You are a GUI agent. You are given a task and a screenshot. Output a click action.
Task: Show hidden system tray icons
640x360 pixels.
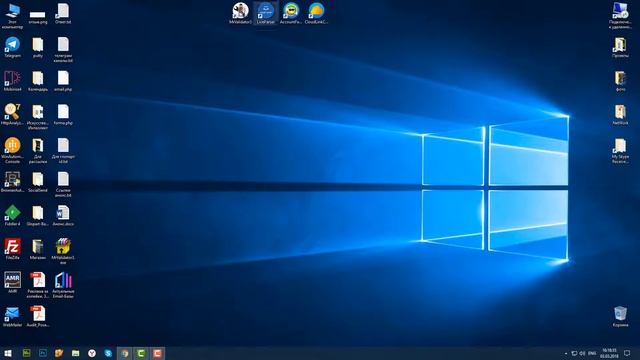pyautogui.click(x=566, y=353)
